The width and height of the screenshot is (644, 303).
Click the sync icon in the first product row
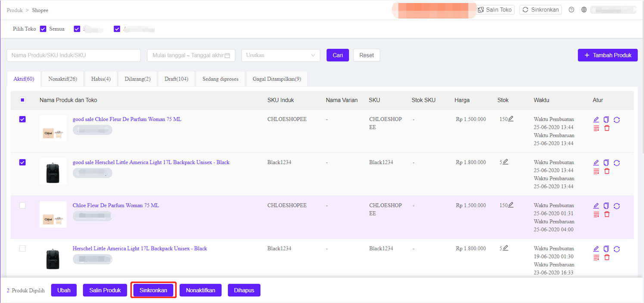click(x=616, y=120)
